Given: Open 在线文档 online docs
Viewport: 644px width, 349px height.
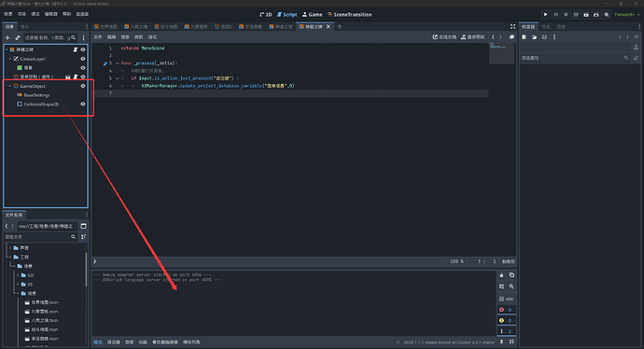Looking at the screenshot, I should 444,37.
